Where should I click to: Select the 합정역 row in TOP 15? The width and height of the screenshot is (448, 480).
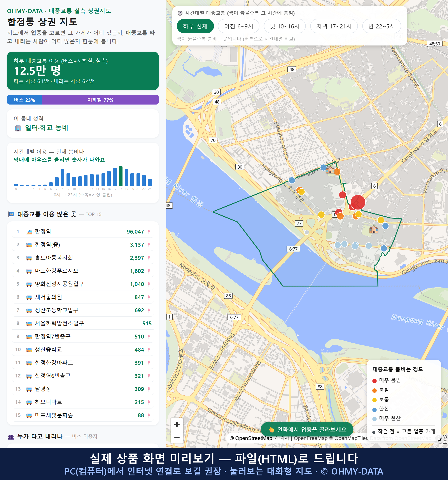(x=83, y=232)
